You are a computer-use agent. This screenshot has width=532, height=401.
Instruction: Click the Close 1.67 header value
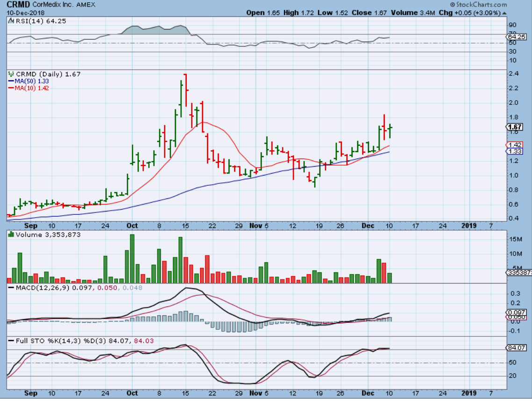(369, 13)
